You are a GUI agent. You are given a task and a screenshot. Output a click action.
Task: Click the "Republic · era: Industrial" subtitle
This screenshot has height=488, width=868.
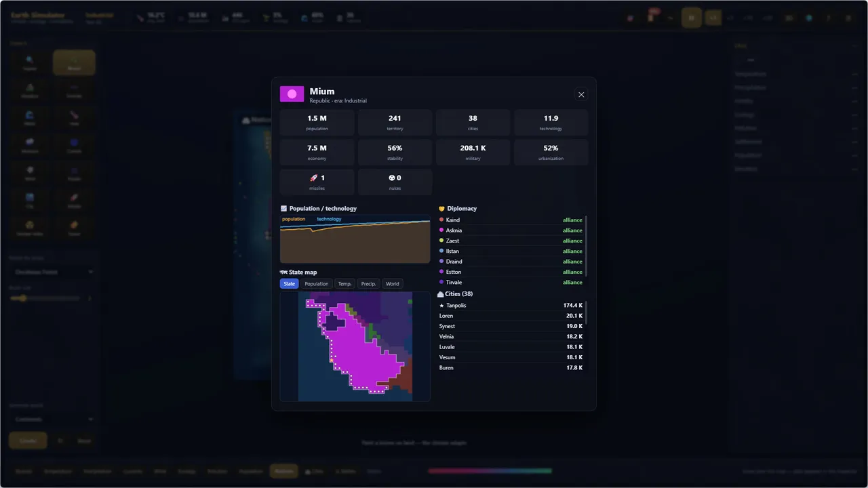[338, 101]
